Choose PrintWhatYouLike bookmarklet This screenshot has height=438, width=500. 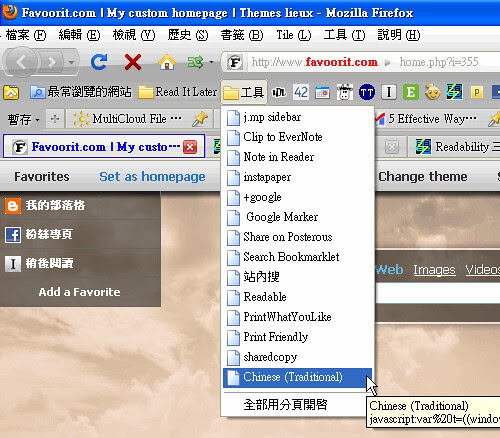298,317
